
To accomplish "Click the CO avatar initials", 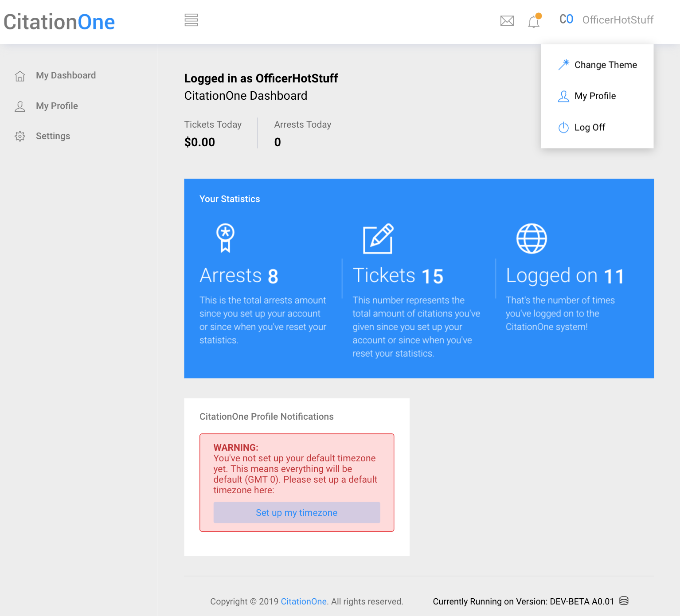I will (567, 19).
